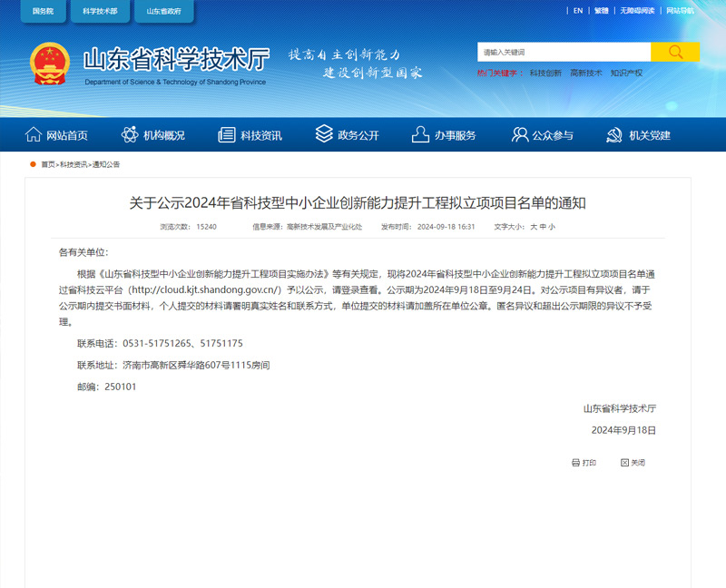The image size is (726, 588).
Task: Click the document icon beside 科技资讯
Action: click(x=226, y=134)
